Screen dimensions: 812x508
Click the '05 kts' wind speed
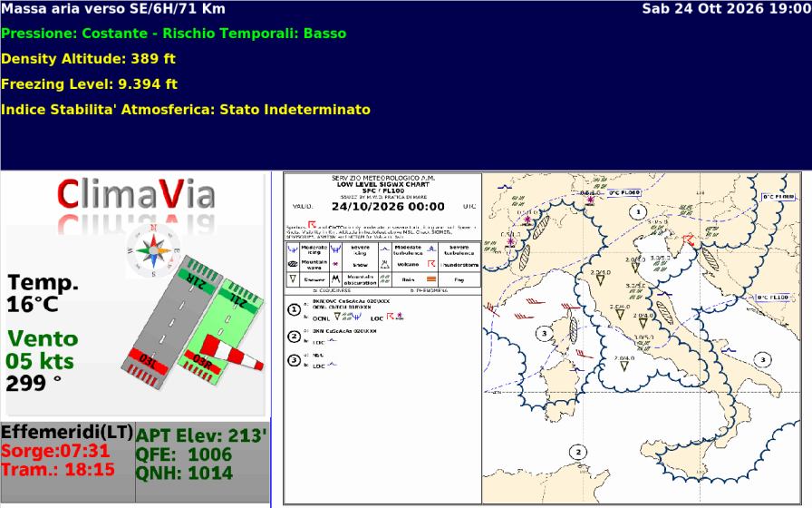coord(40,361)
